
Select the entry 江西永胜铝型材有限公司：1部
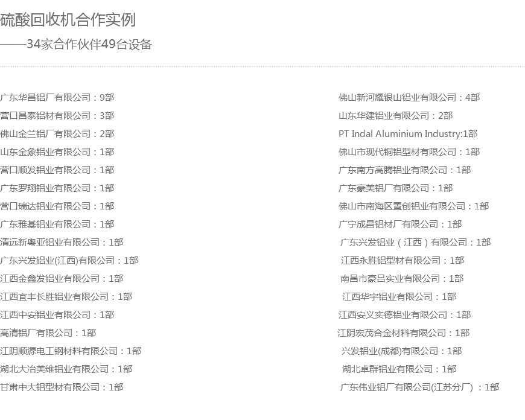(402, 260)
